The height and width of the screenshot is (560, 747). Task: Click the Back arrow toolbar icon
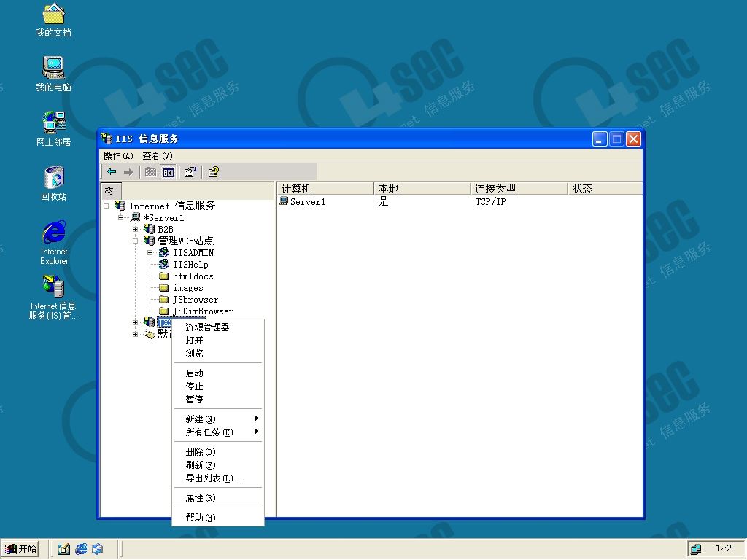click(112, 172)
